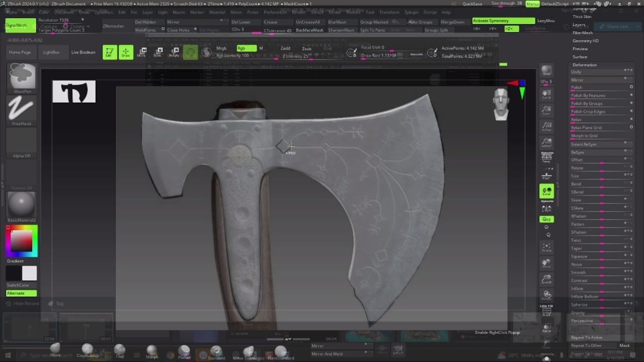The width and height of the screenshot is (644, 362).
Task: Expand the FiberMesh subpalette
Action: point(583,33)
